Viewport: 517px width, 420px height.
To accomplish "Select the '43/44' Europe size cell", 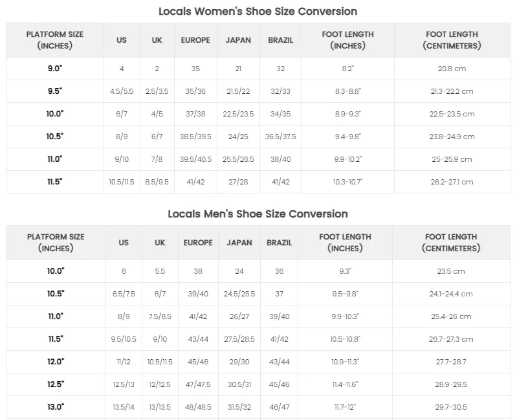I will pos(198,339).
